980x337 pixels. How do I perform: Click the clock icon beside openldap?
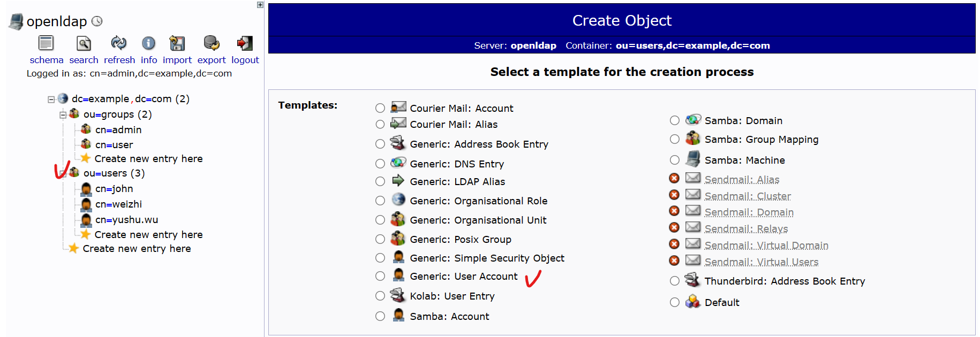[97, 21]
